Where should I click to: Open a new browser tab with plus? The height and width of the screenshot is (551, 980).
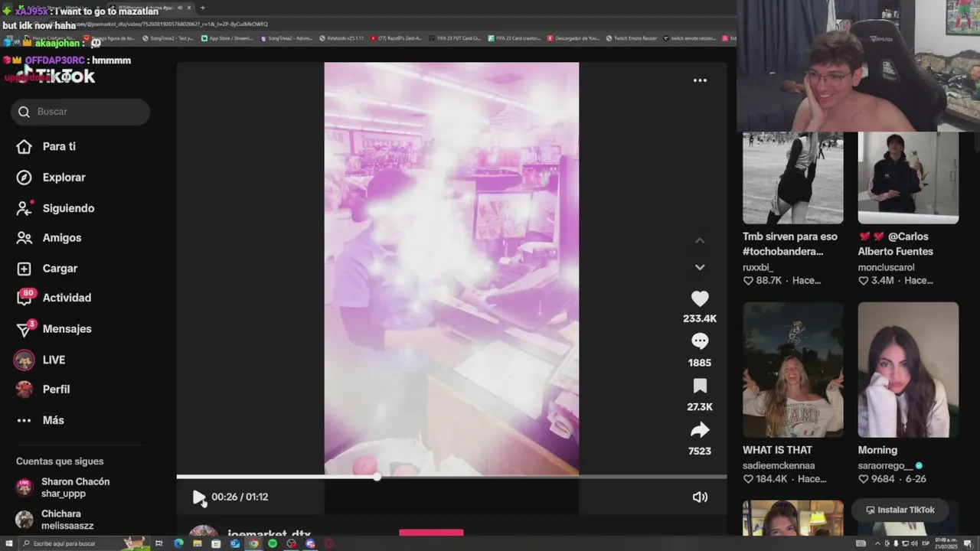pos(203,8)
